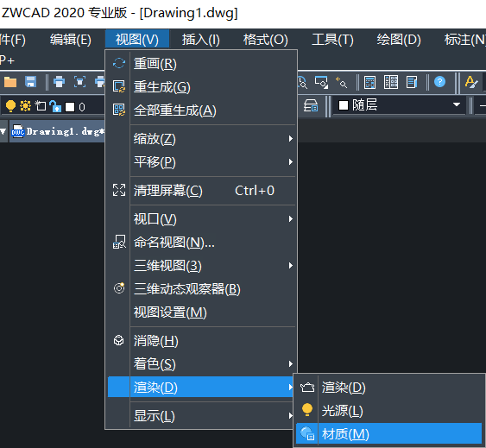Click the Print preview icon
The width and height of the screenshot is (486, 448).
(x=79, y=82)
